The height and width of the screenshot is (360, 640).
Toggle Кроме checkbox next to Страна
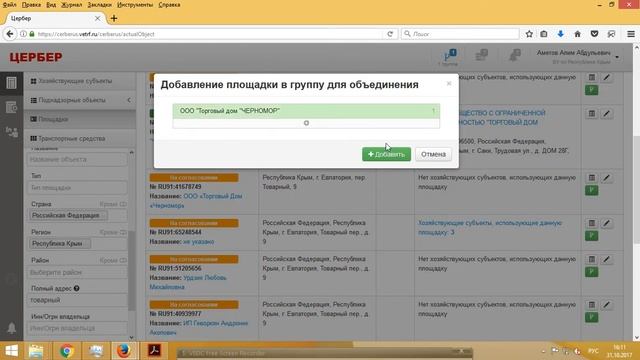point(123,204)
